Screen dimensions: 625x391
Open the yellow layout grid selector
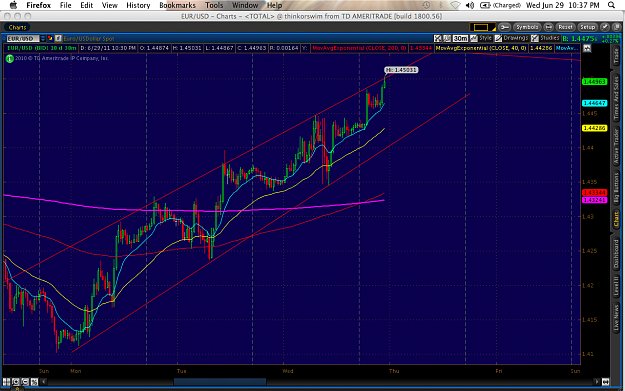coord(482,27)
